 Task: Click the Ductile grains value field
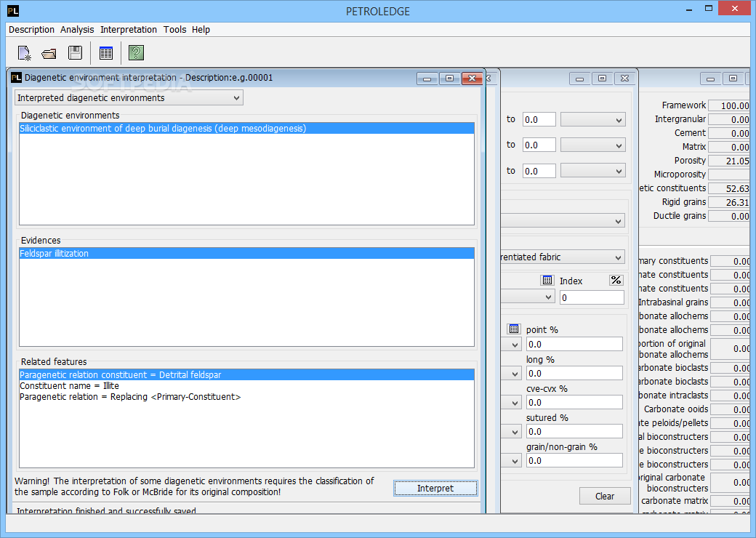pyautogui.click(x=730, y=216)
